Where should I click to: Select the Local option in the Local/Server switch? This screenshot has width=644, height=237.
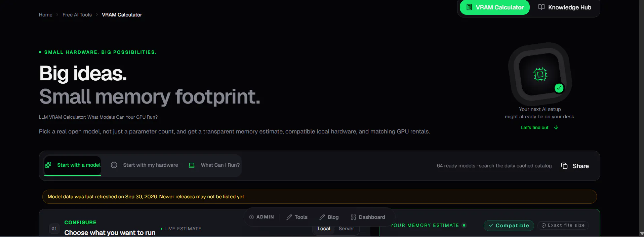(x=324, y=229)
